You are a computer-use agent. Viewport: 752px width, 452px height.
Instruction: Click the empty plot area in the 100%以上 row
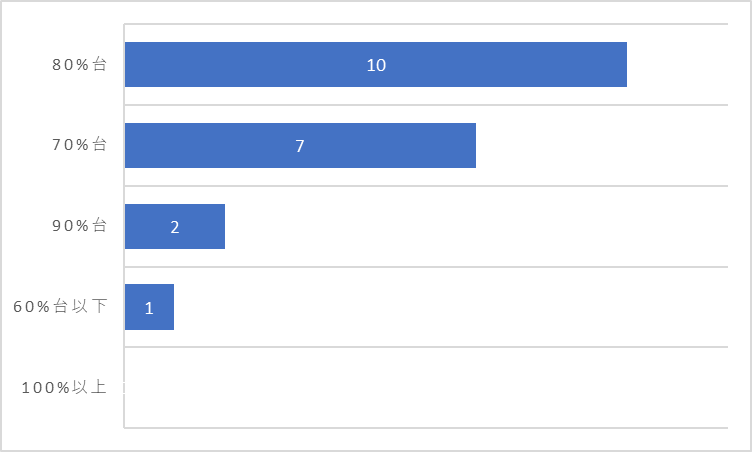(x=426, y=387)
